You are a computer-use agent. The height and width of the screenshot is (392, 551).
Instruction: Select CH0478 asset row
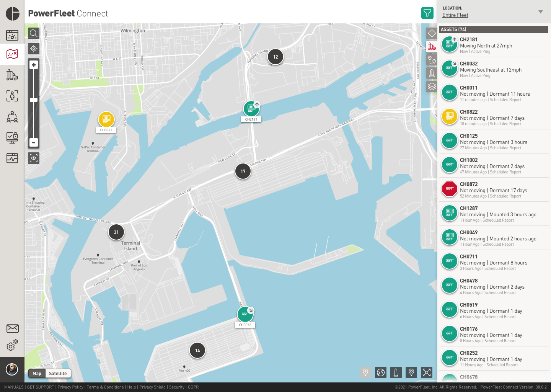(x=494, y=286)
